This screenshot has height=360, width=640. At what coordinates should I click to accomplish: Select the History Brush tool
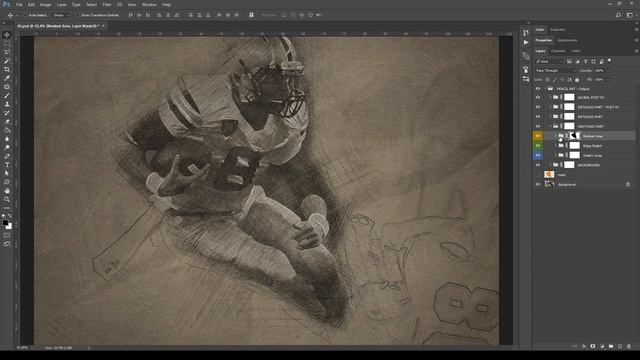pyautogui.click(x=7, y=113)
